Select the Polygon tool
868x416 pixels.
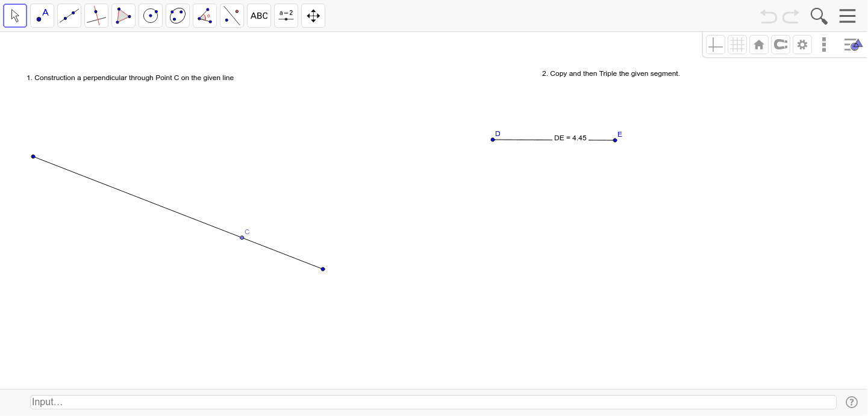click(123, 16)
